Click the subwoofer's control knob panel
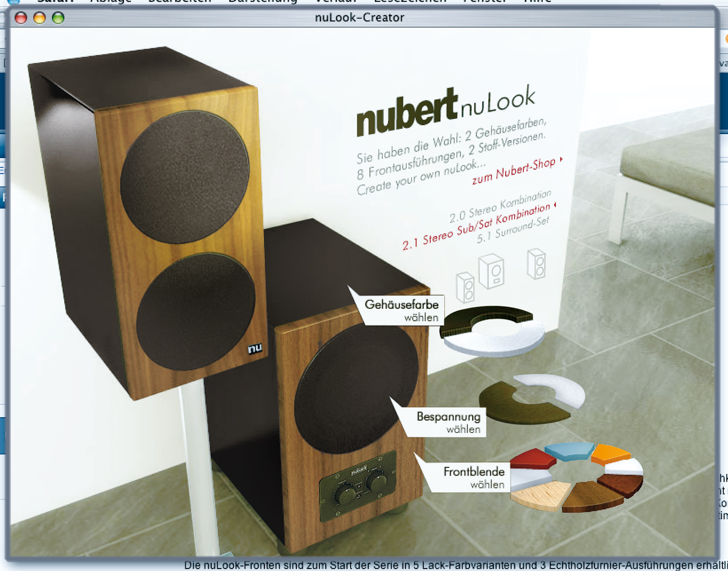728x571 pixels. point(358,486)
